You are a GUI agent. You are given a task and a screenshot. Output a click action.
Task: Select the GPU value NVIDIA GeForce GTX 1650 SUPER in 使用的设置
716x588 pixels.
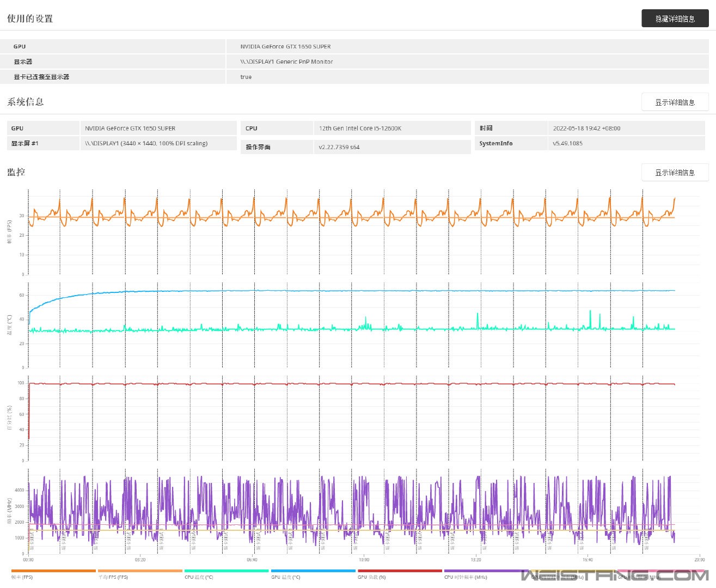click(285, 46)
